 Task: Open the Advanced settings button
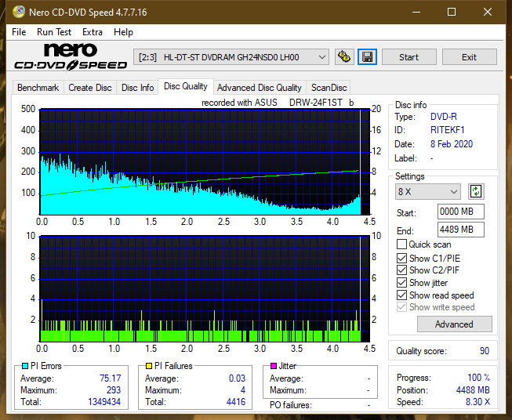coord(454,324)
